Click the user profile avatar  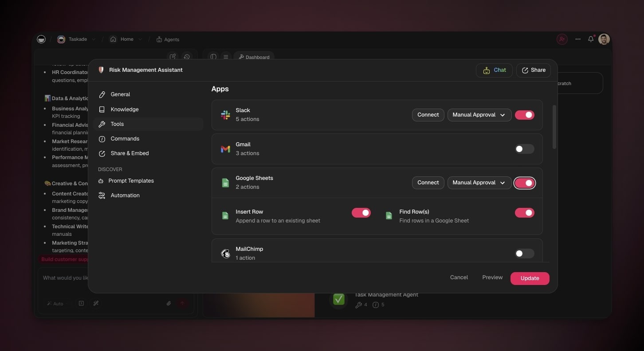(604, 39)
